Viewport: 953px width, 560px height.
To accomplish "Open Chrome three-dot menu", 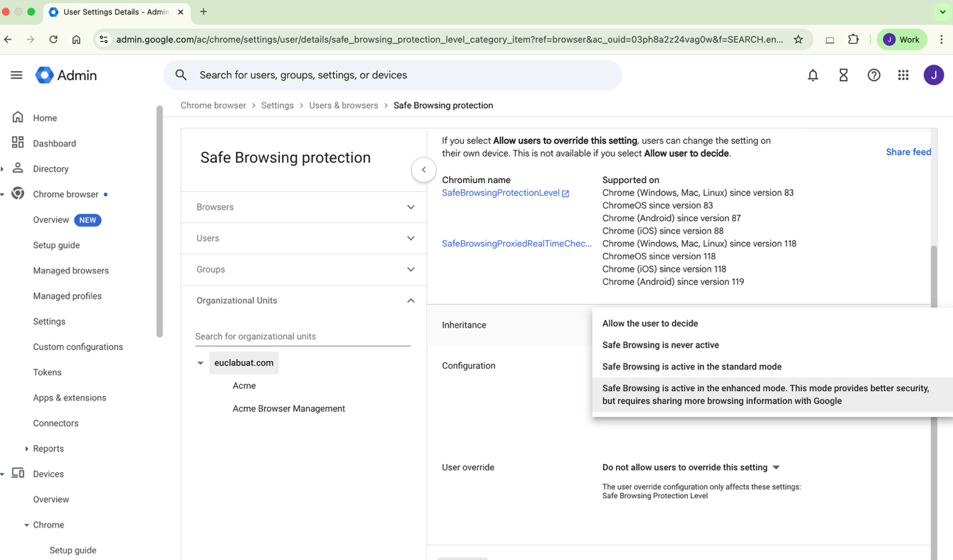I will tap(941, 39).
